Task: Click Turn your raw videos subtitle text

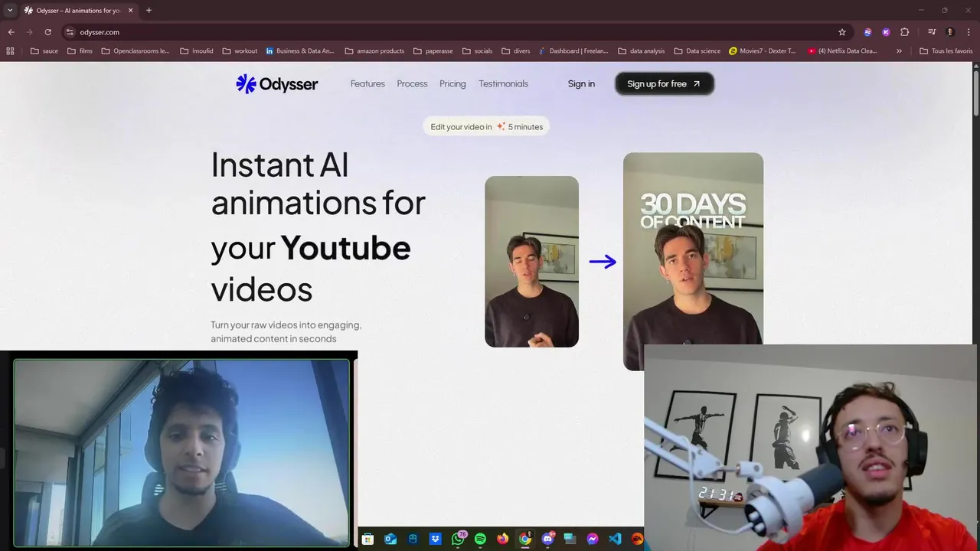Action: point(286,331)
